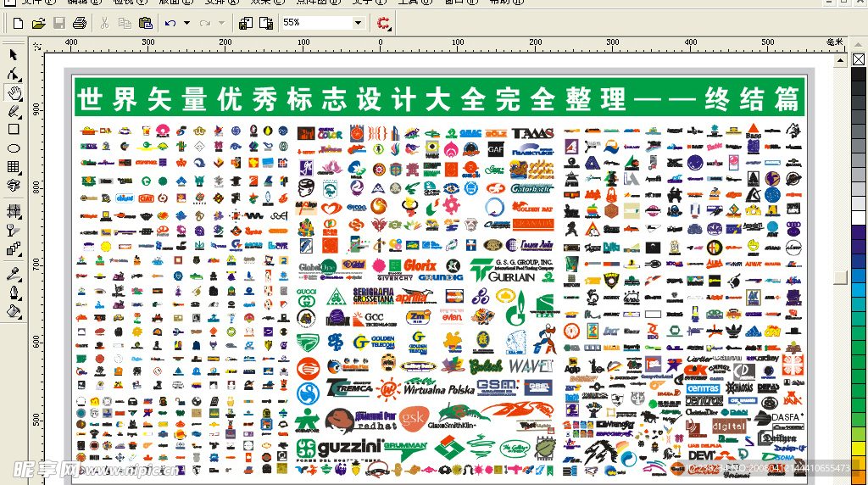Click the Print icon
The height and width of the screenshot is (485, 868).
[80, 23]
